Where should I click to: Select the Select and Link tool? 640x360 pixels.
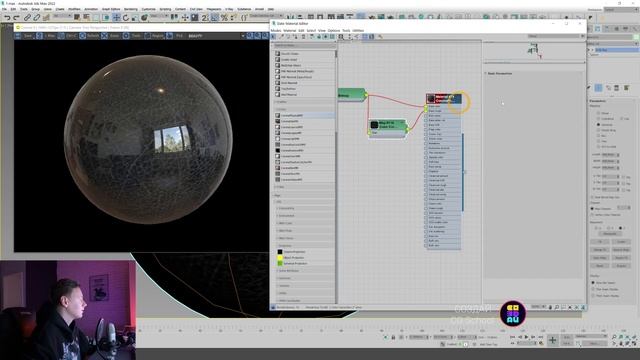[27, 18]
